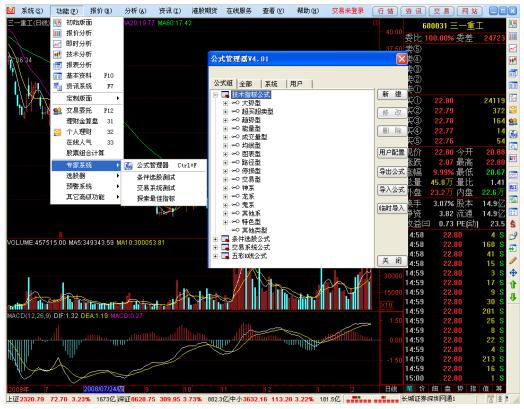Select 报价分析 icon in 功能 menu

click(x=57, y=33)
